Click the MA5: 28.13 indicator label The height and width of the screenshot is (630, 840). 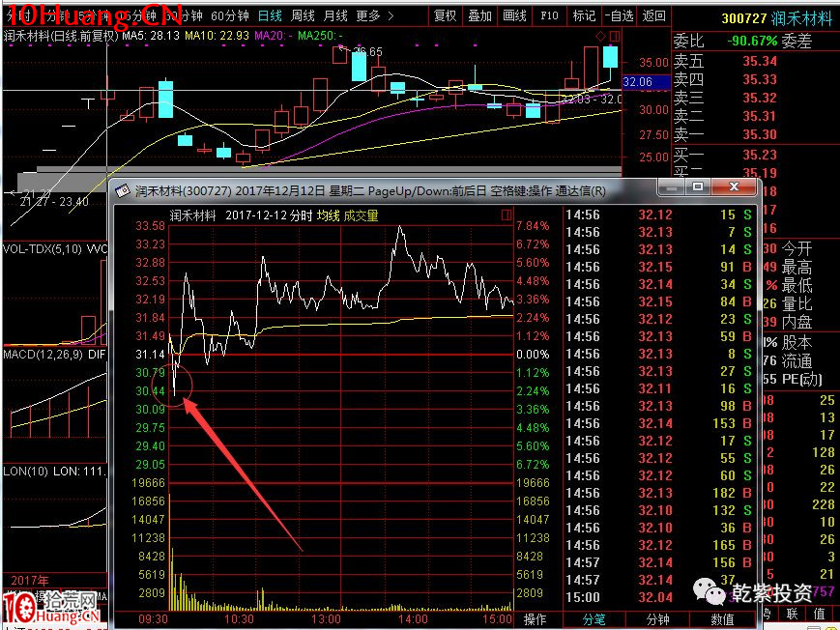(x=151, y=36)
